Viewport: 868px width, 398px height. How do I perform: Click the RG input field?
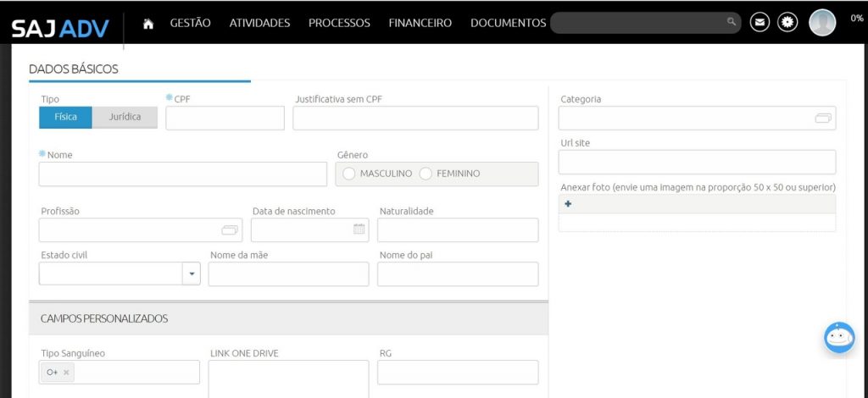pos(458,372)
